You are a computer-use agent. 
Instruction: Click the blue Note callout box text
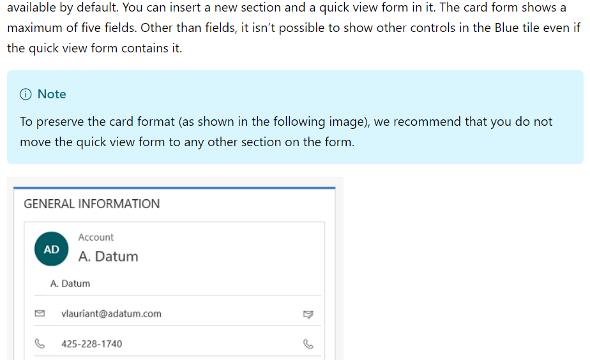click(286, 132)
